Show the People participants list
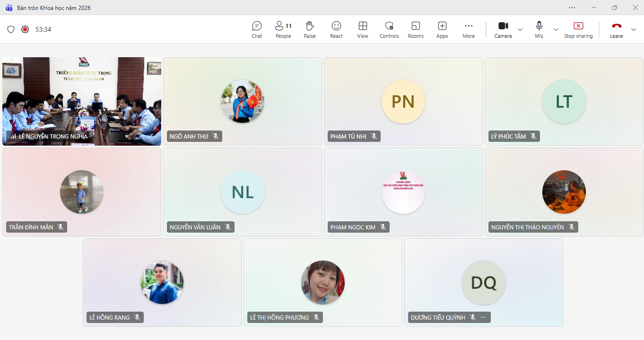Image resolution: width=644 pixels, height=340 pixels. 283,29
